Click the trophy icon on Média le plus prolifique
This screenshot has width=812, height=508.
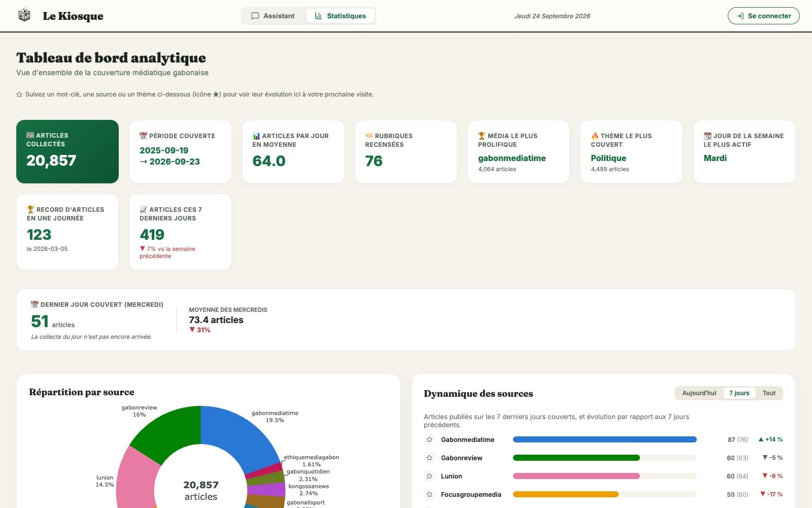click(482, 136)
